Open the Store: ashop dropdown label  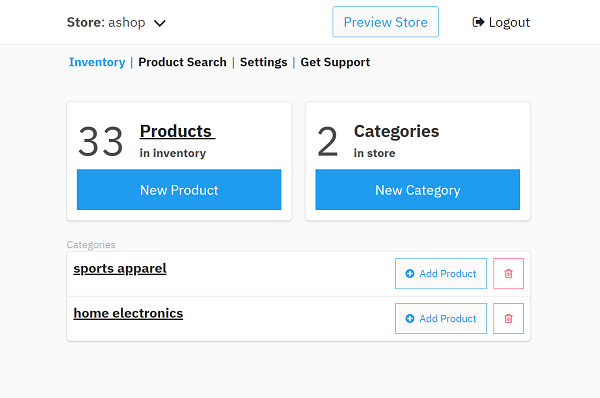point(106,22)
